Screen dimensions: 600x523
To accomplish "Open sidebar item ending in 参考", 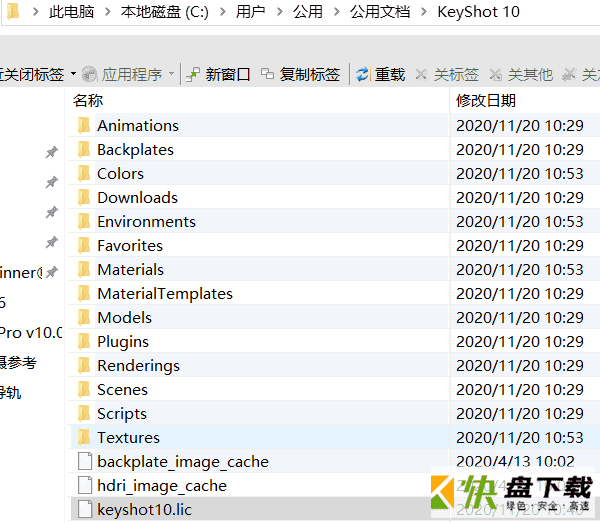I will tap(18, 362).
